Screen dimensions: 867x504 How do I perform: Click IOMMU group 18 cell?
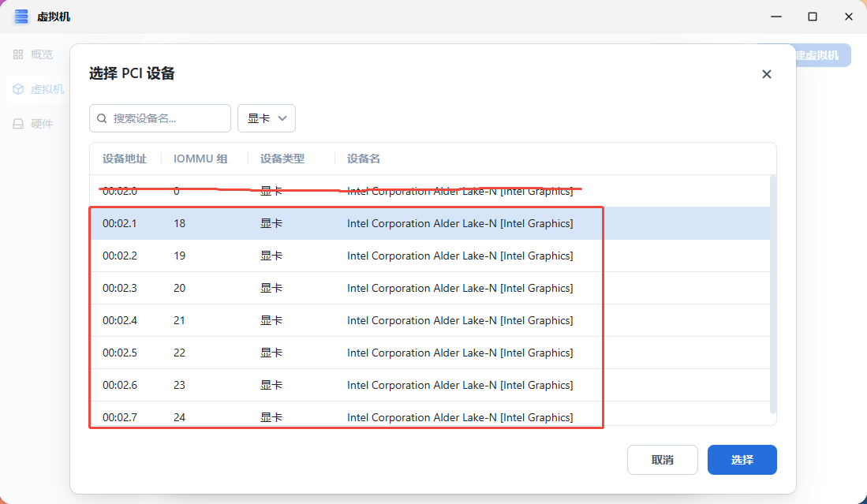point(179,223)
